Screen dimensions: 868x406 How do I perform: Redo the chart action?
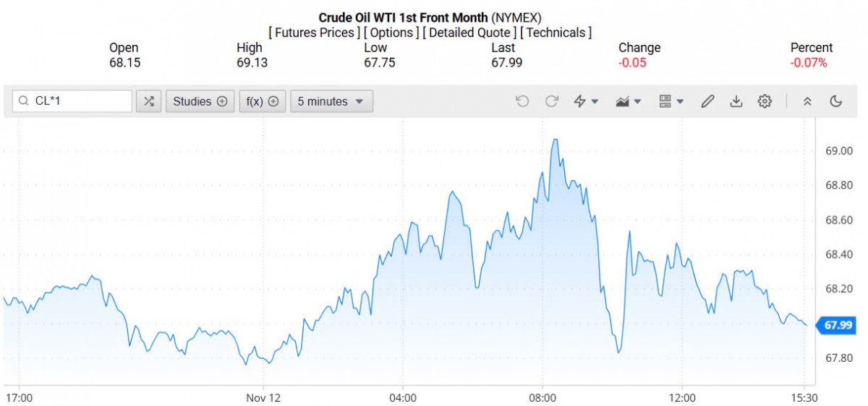click(x=552, y=101)
